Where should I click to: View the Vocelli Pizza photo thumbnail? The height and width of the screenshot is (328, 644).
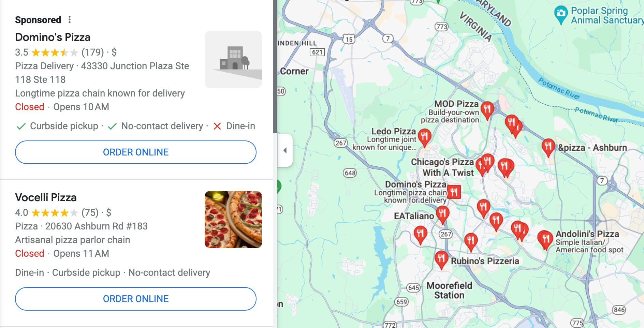tap(233, 220)
